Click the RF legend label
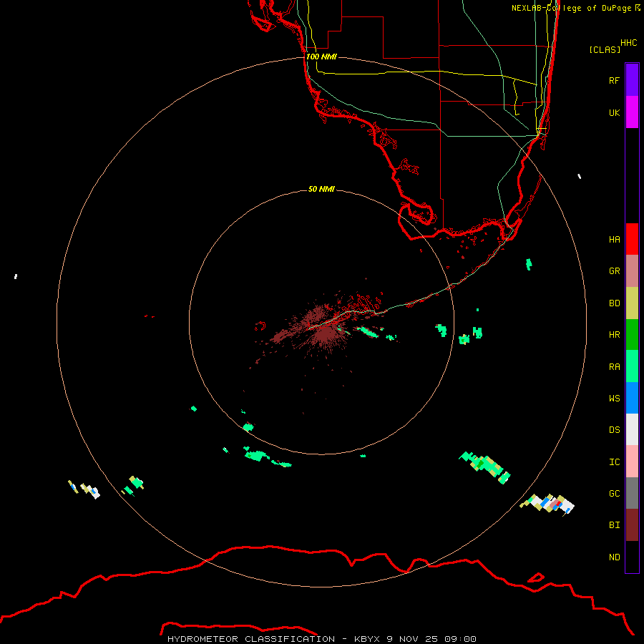Image resolution: width=644 pixels, height=644 pixels. (614, 80)
